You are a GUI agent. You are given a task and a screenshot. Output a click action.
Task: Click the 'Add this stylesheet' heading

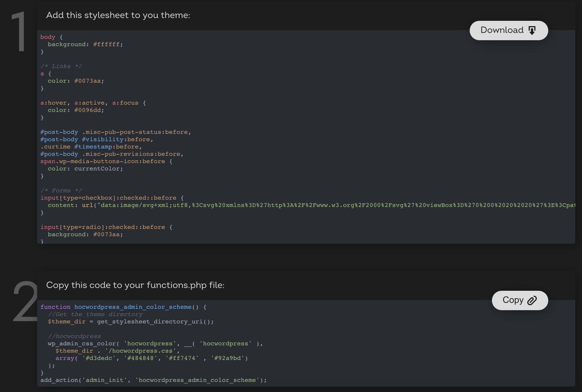118,15
